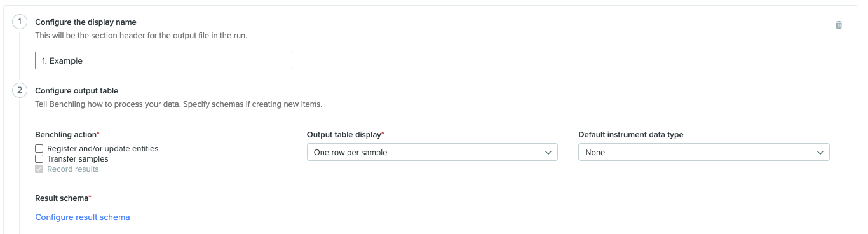Select the step 1 circle marker

point(20,22)
